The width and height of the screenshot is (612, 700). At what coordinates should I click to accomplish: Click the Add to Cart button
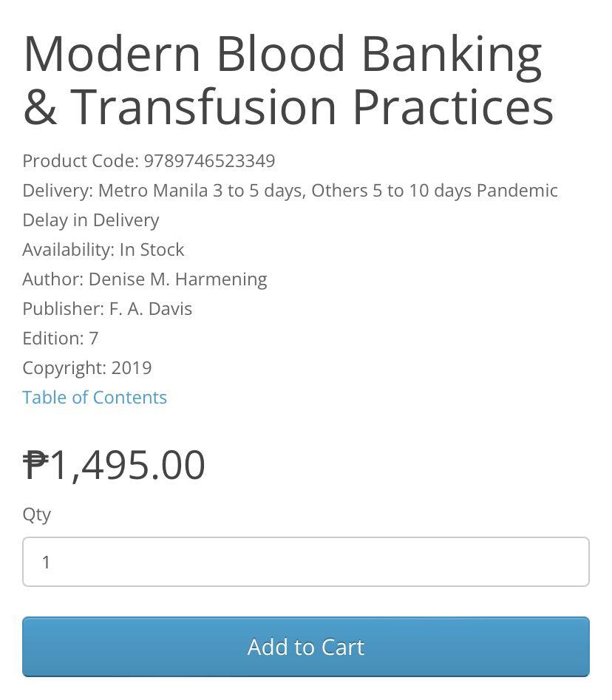point(305,647)
